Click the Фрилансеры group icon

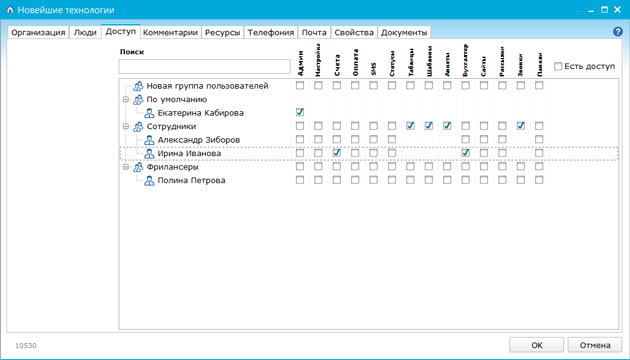coord(138,167)
